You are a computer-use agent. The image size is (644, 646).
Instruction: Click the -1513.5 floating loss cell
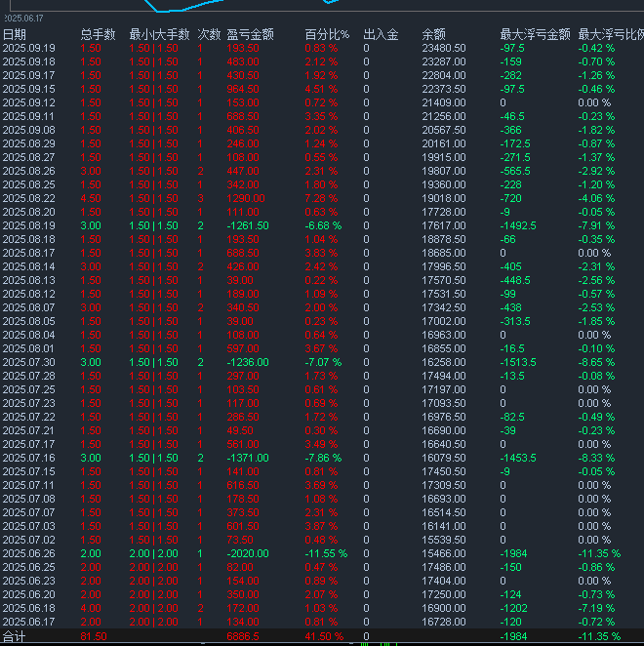pyautogui.click(x=518, y=361)
